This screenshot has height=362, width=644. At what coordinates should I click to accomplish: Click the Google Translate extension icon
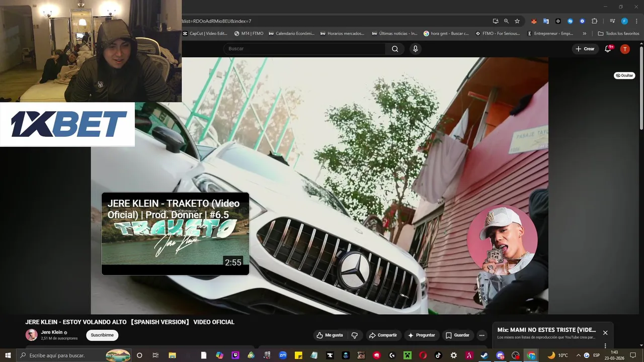point(546,21)
